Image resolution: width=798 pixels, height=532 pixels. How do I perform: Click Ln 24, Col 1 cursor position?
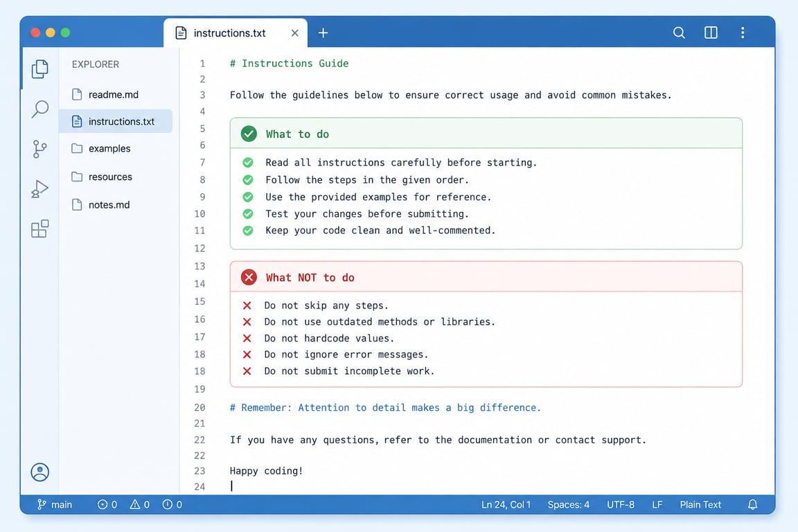[506, 504]
